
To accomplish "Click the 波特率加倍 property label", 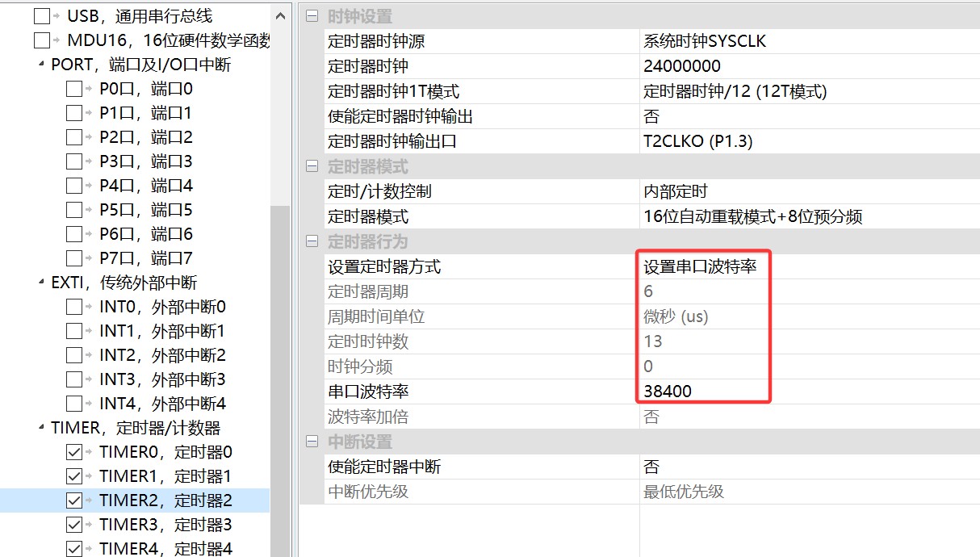I will [368, 417].
